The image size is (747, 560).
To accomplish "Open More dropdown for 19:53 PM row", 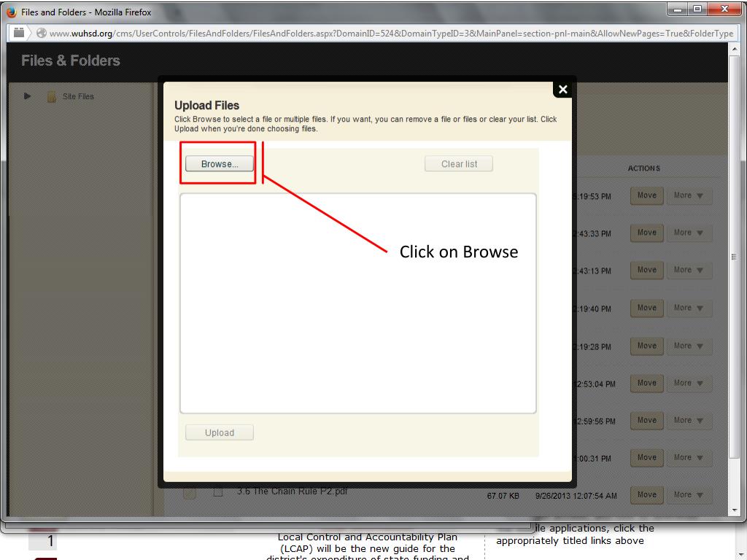I will tap(689, 195).
